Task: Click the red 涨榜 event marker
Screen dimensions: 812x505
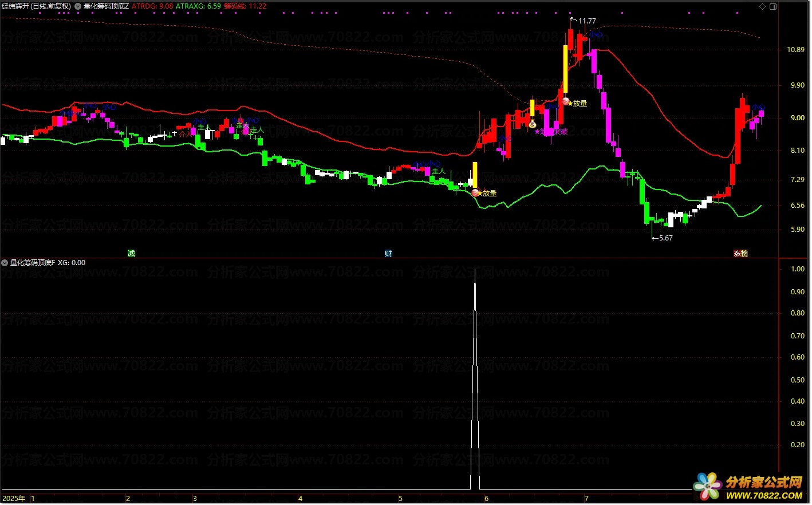Action: (740, 253)
